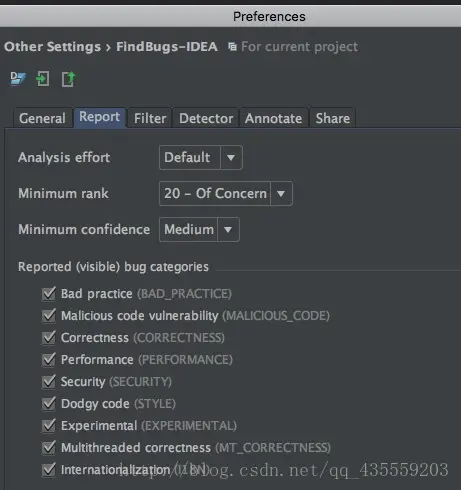Toggle the Security category checkbox
Viewport: 461px width, 490px height.
pos(49,382)
